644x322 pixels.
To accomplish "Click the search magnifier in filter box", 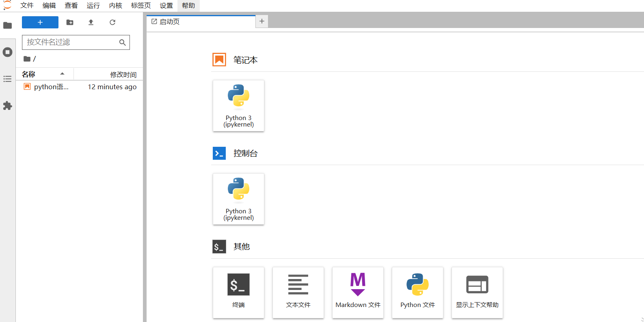I will 122,42.
